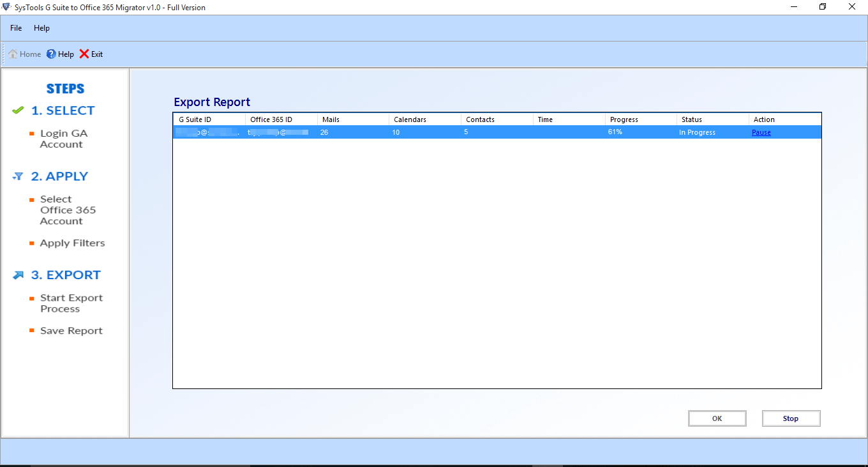Screen dimensions: 868x467
Task: Click the filter funnel icon beside 2. APPLY
Action: click(x=18, y=176)
